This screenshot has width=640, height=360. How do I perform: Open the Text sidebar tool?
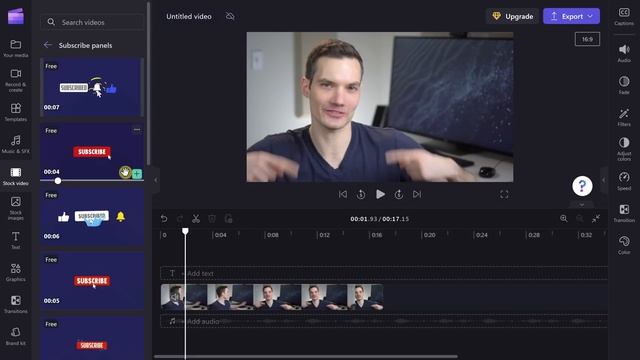click(16, 240)
